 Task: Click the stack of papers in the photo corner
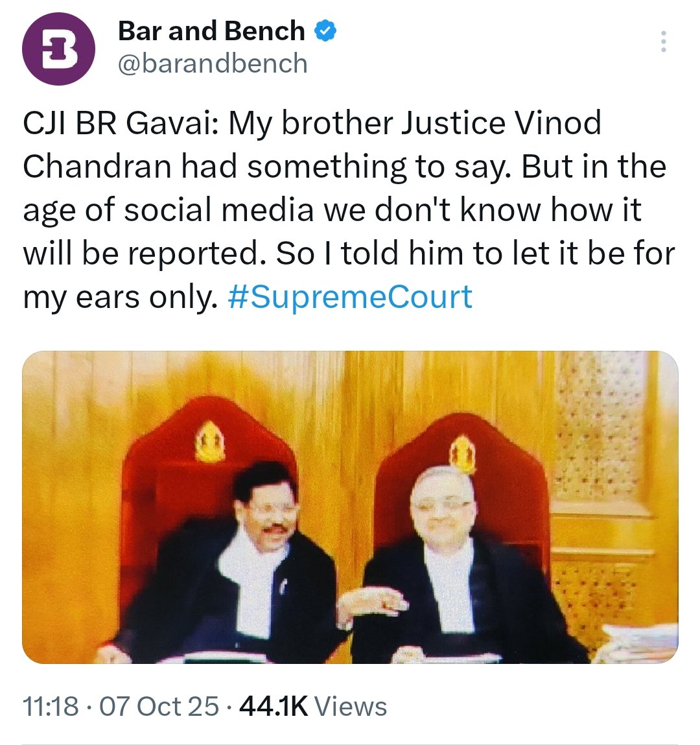[x=638, y=641]
